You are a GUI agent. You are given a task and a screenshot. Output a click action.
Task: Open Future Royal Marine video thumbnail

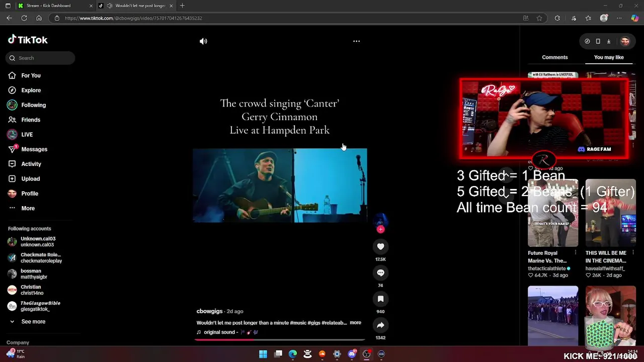[x=553, y=213]
